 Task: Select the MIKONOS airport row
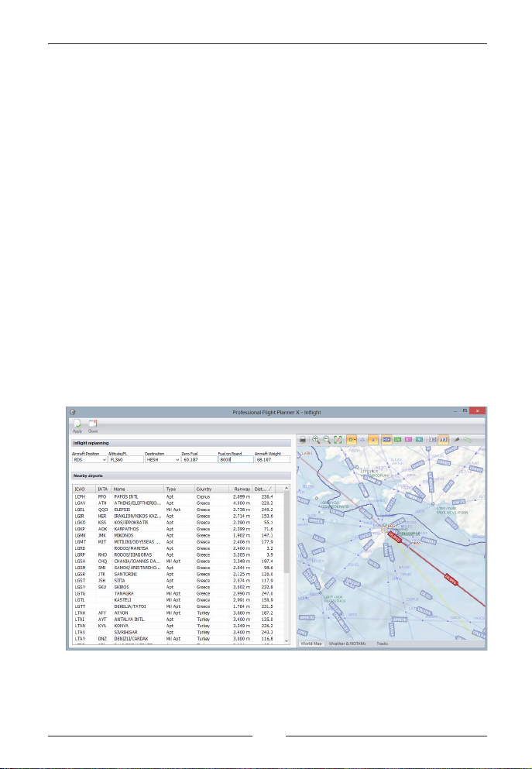coord(178,536)
